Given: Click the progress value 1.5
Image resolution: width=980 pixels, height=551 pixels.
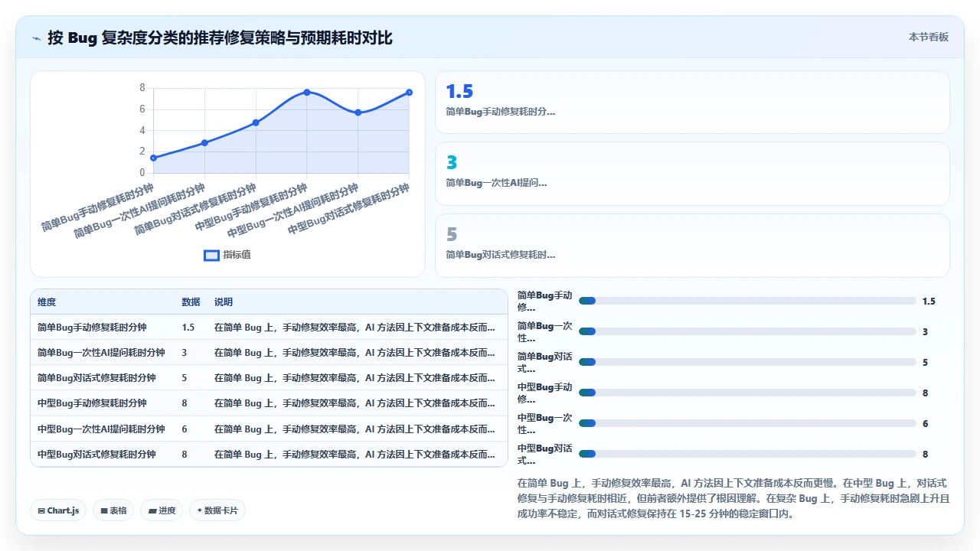Looking at the screenshot, I should [x=929, y=302].
